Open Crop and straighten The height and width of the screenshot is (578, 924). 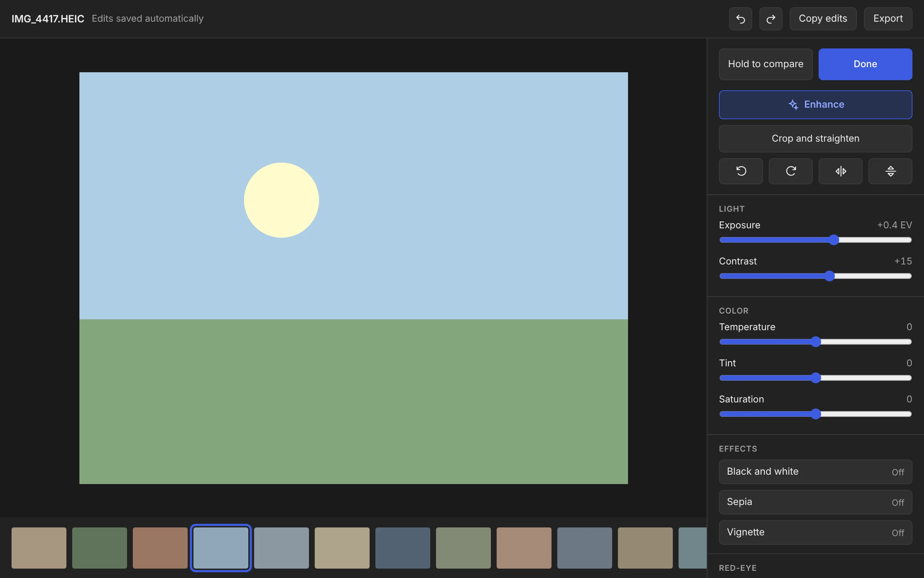816,138
